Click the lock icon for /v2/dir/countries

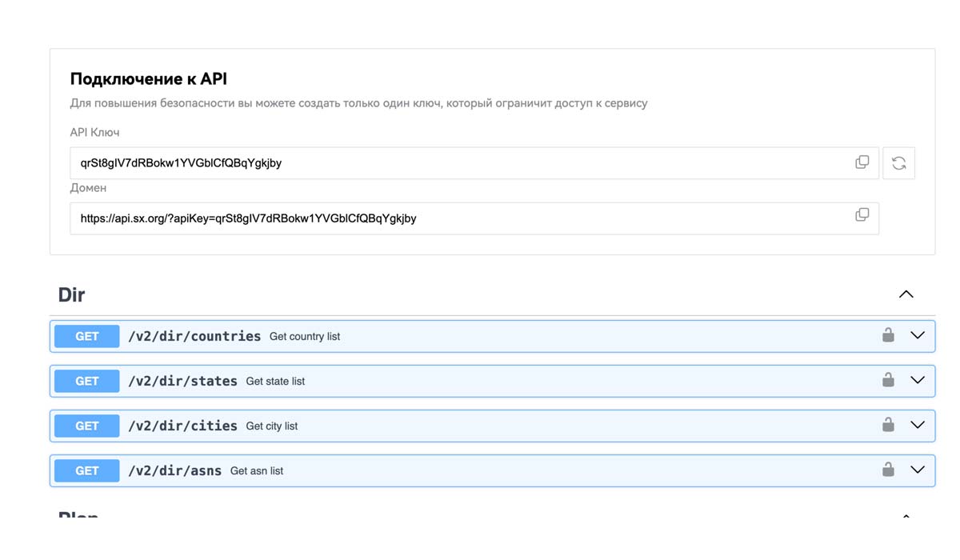pos(888,335)
